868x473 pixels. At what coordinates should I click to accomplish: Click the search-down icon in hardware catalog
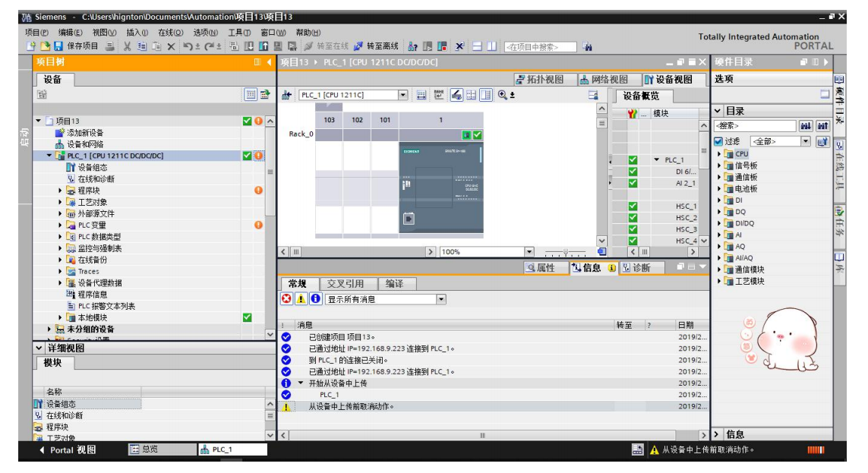pyautogui.click(x=806, y=126)
